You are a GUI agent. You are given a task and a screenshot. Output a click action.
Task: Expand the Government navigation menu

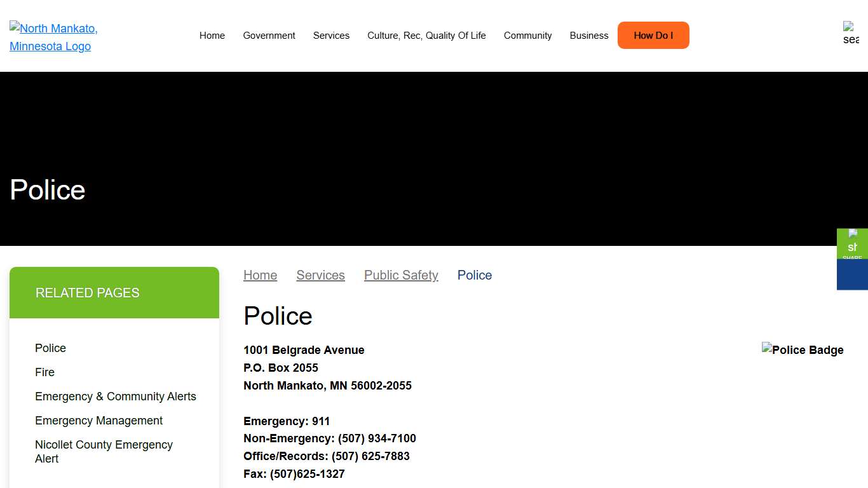[269, 36]
